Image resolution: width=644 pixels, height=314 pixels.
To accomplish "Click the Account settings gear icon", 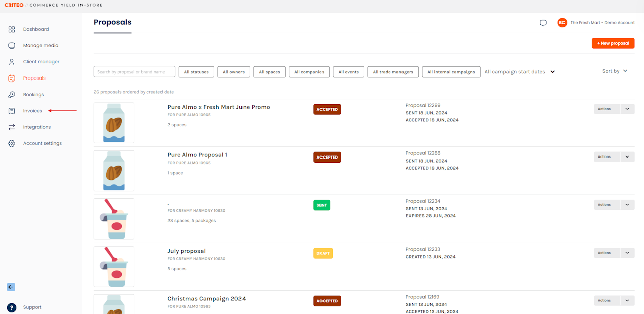I will tap(12, 143).
